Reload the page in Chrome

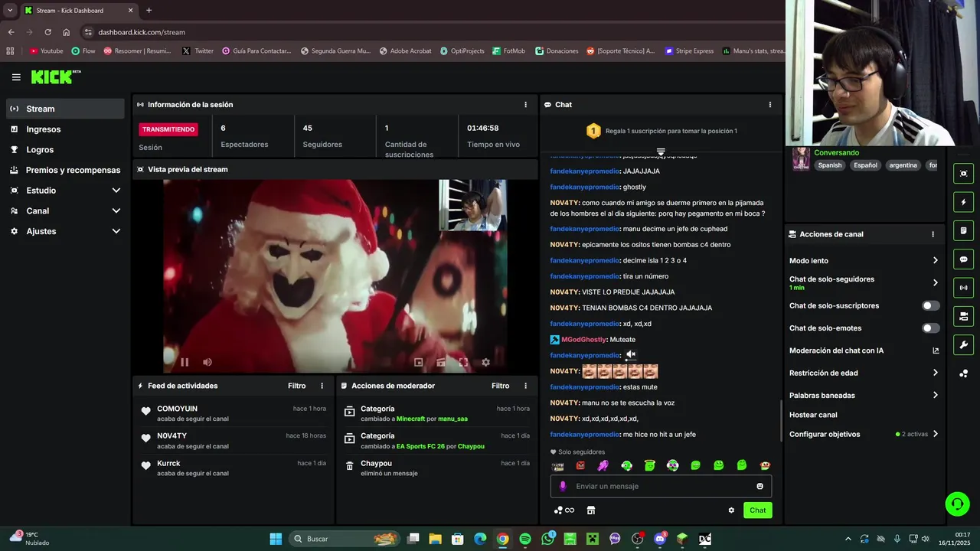tap(47, 32)
